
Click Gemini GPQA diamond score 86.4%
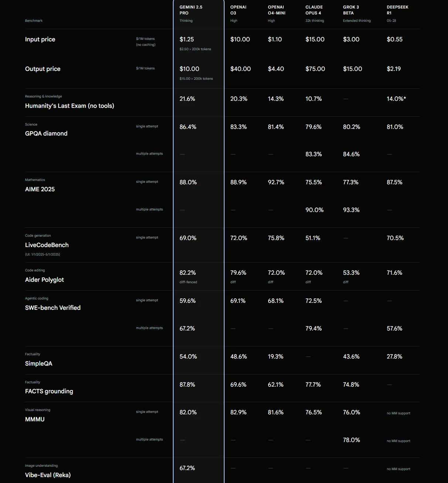[x=188, y=127]
